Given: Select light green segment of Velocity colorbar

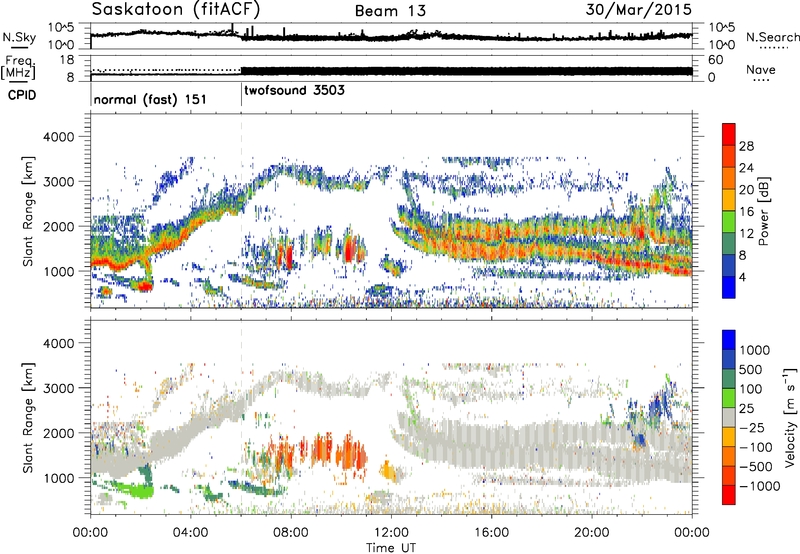Looking at the screenshot, I should (x=729, y=398).
